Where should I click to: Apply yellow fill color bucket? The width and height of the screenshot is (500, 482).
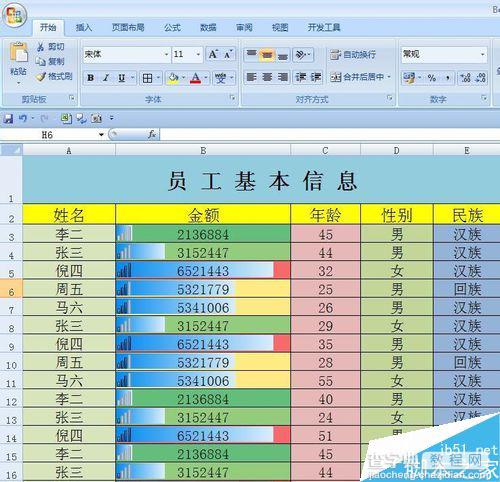tap(173, 78)
